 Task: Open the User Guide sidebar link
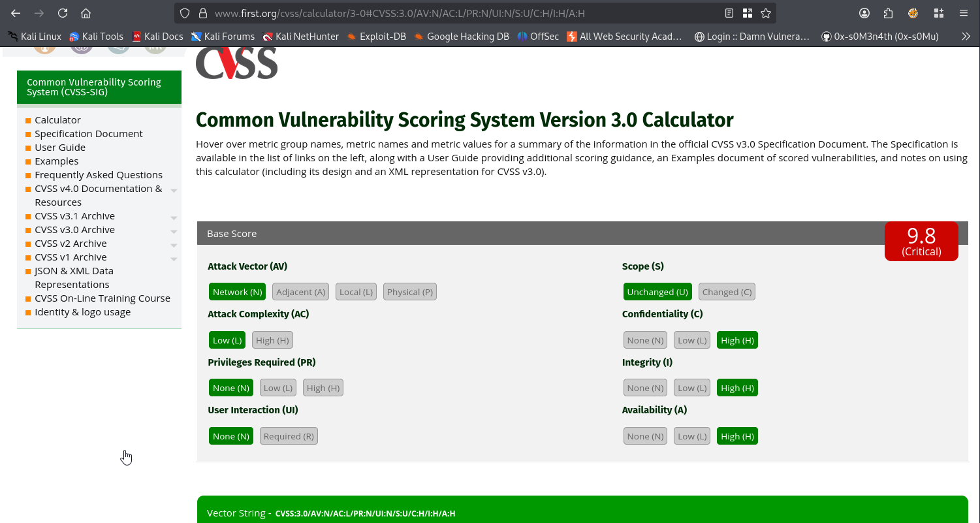(60, 148)
